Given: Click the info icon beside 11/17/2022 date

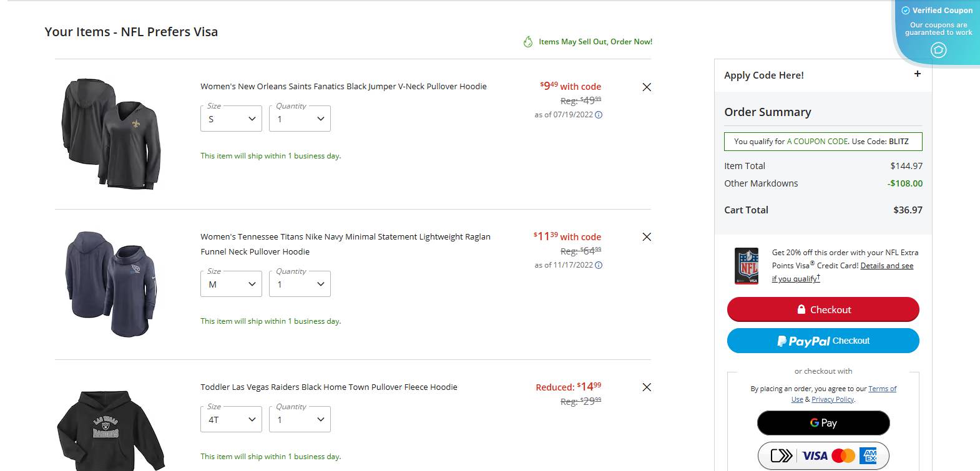Looking at the screenshot, I should click(599, 265).
